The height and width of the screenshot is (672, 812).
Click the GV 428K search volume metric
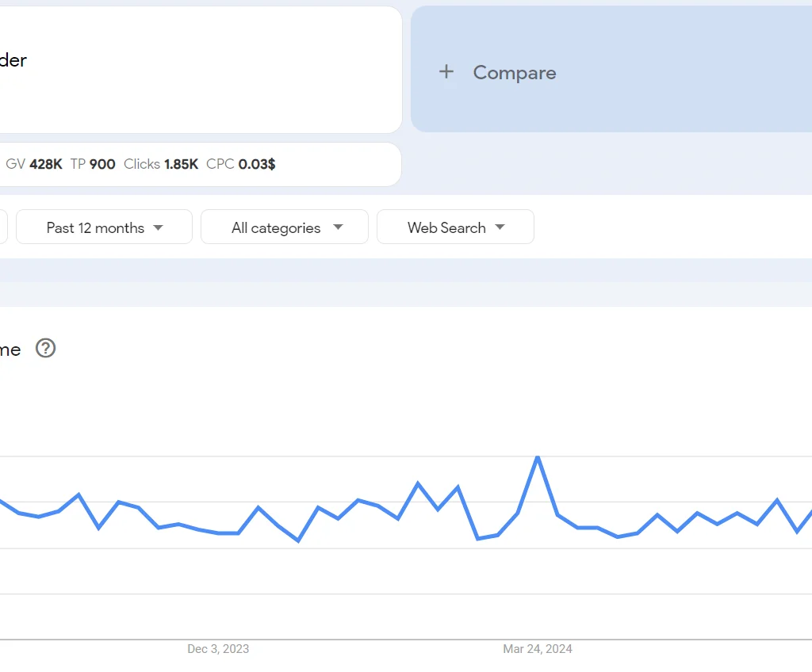pos(34,164)
